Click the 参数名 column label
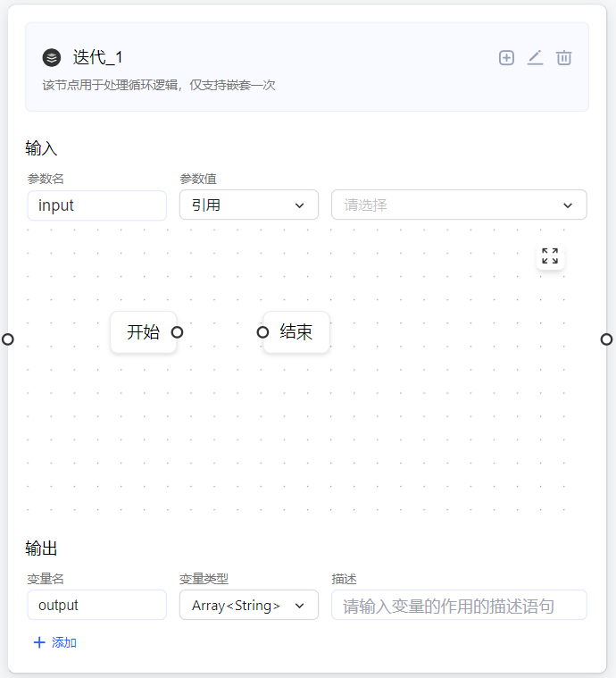The width and height of the screenshot is (616, 678). 46,179
